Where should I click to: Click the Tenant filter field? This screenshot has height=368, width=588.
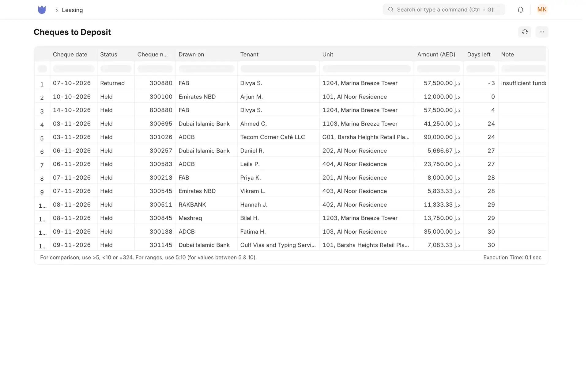(278, 69)
